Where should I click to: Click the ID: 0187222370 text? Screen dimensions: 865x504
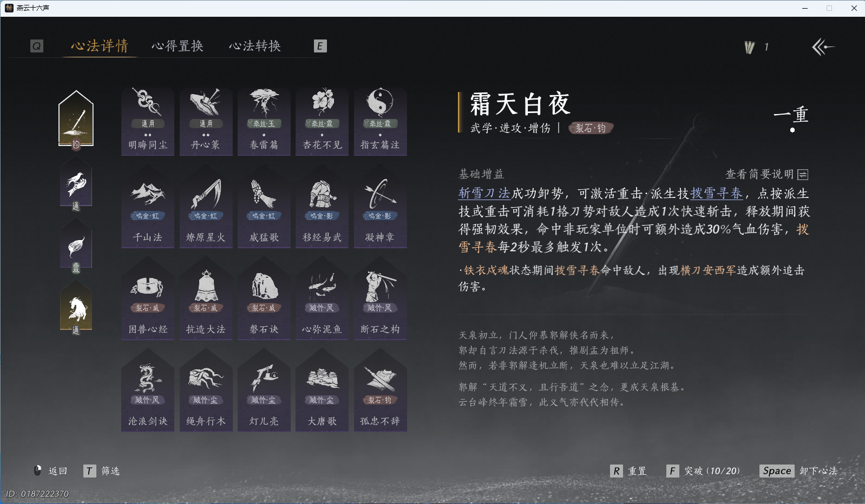[x=37, y=494]
